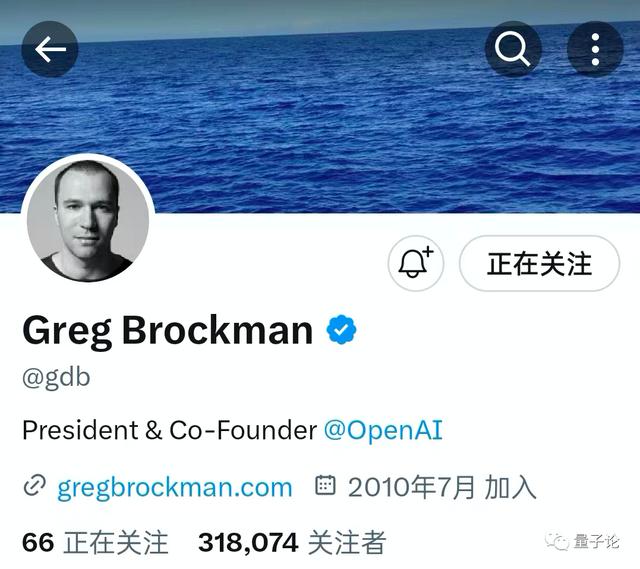Tap the @gdb username handle
The width and height of the screenshot is (640, 569).
[56, 378]
